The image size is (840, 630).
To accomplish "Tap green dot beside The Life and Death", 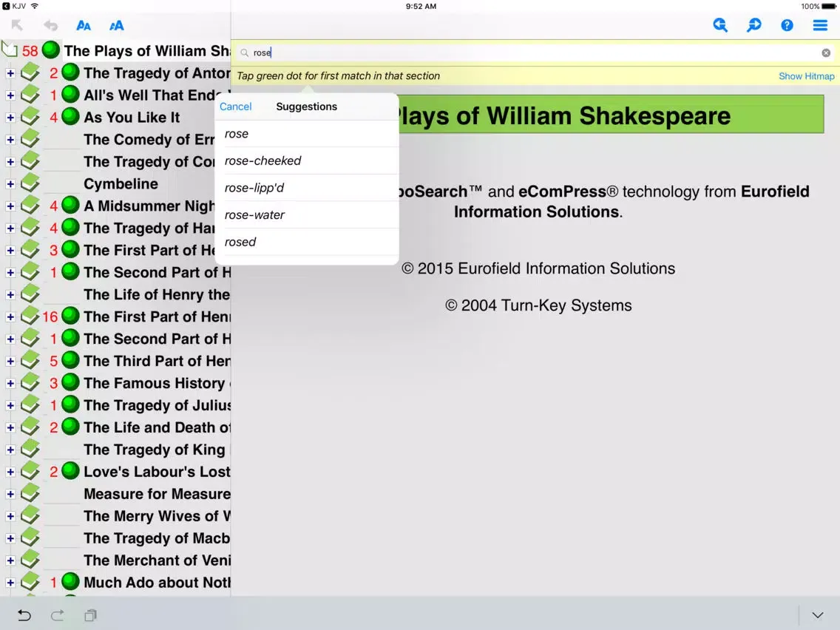I will tap(70, 427).
